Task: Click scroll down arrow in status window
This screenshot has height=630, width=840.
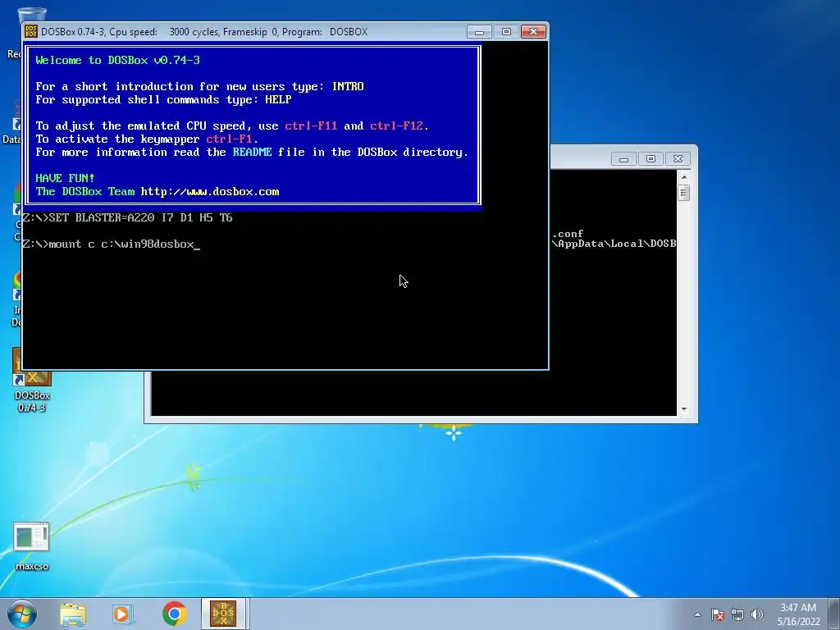Action: pos(683,409)
